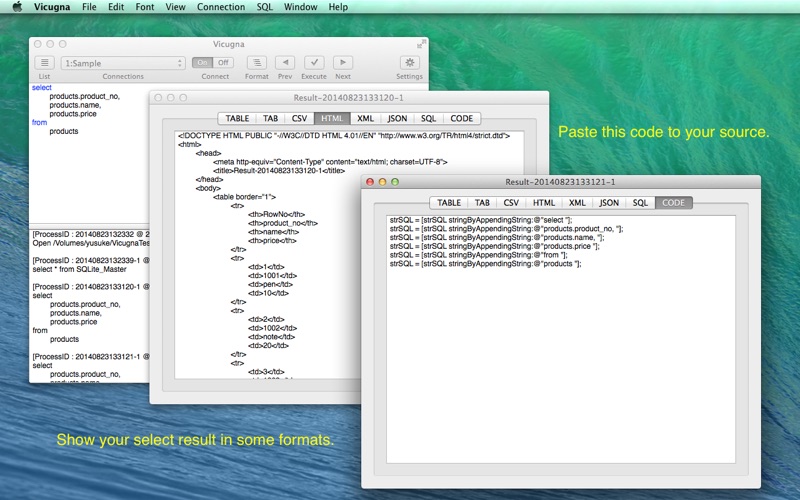The width and height of the screenshot is (800, 500).
Task: Select SQL tab in back Result window
Action: point(428,118)
